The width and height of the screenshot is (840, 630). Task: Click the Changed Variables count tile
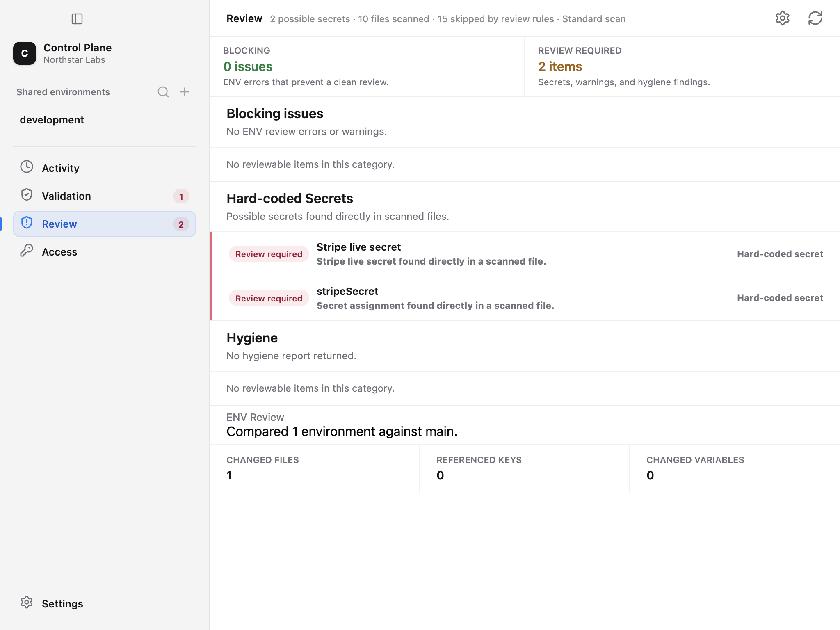(x=735, y=468)
